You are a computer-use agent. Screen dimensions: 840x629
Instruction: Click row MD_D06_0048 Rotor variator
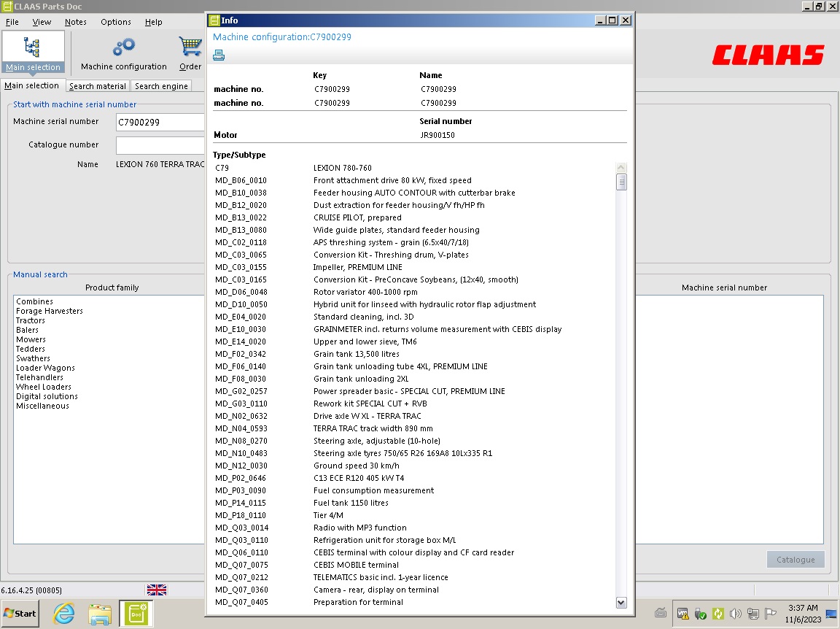click(413, 293)
